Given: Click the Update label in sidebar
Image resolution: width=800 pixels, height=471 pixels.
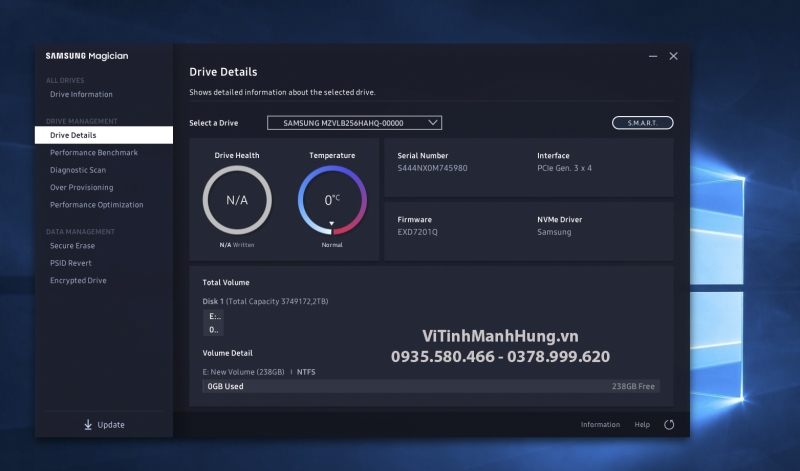Looking at the screenshot, I should tap(111, 425).
